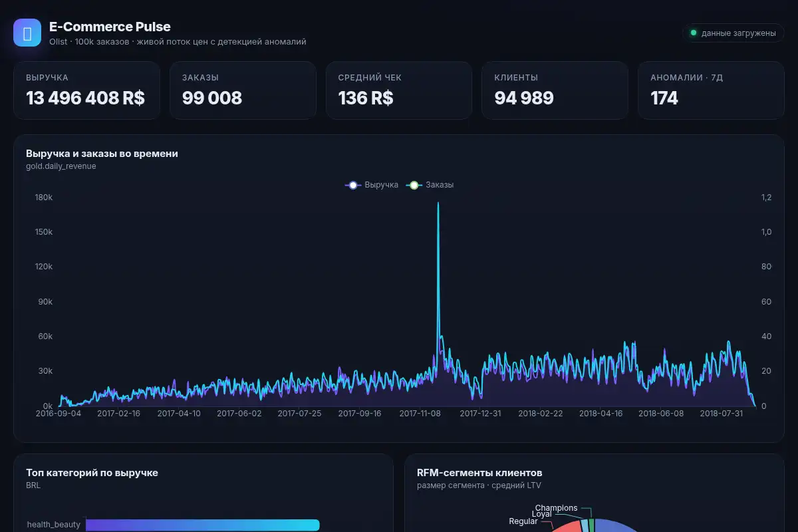Click the размер сегмента средний LTV subtitle
Viewport: 798px width, 532px height.
[479, 485]
